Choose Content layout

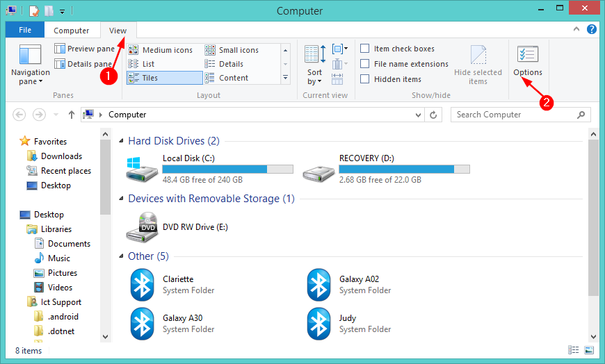(x=226, y=78)
